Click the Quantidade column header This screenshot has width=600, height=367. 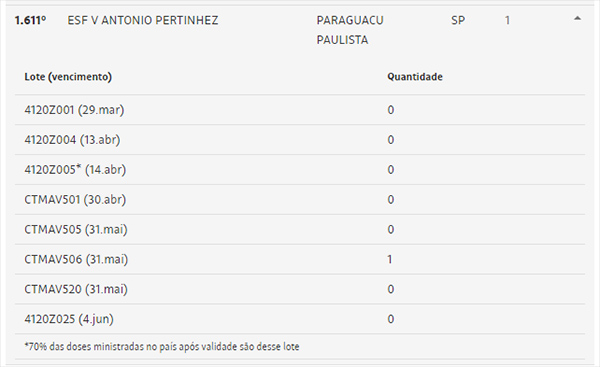coord(415,77)
